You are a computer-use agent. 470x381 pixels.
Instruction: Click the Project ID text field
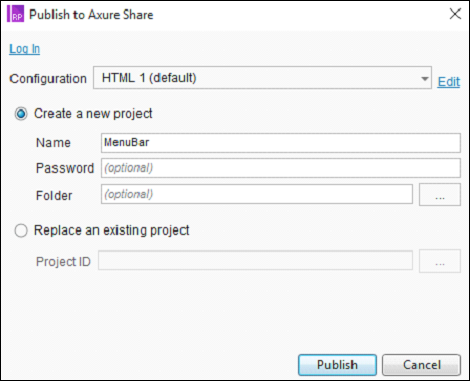[x=255, y=260]
